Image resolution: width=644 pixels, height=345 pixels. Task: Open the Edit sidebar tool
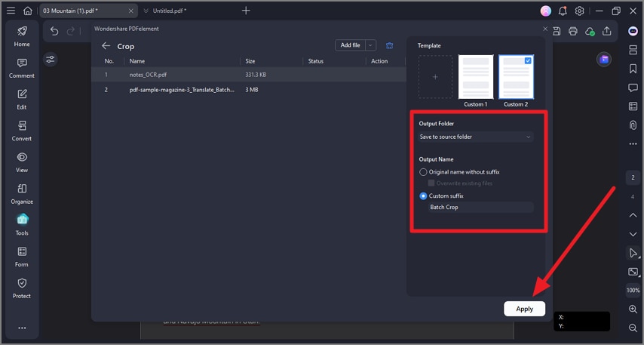coord(22,100)
